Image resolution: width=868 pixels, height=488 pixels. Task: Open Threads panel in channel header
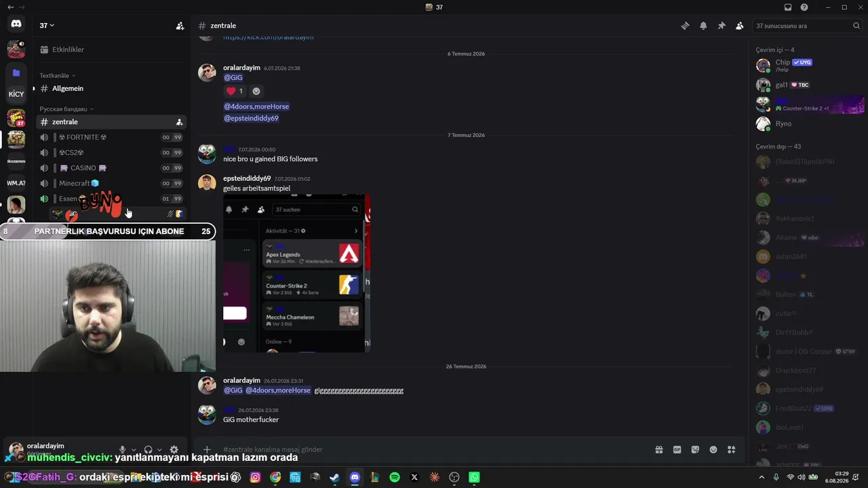(685, 26)
